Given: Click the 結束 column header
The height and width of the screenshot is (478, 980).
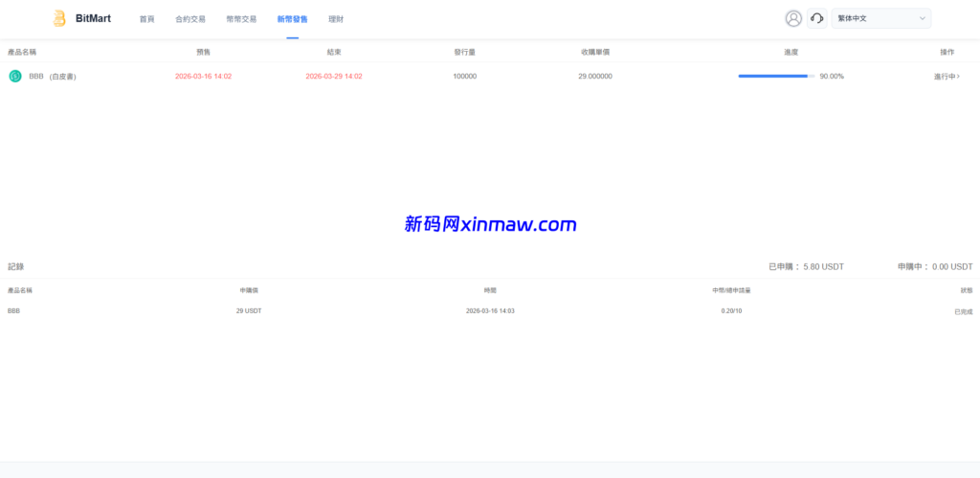Looking at the screenshot, I should [334, 52].
